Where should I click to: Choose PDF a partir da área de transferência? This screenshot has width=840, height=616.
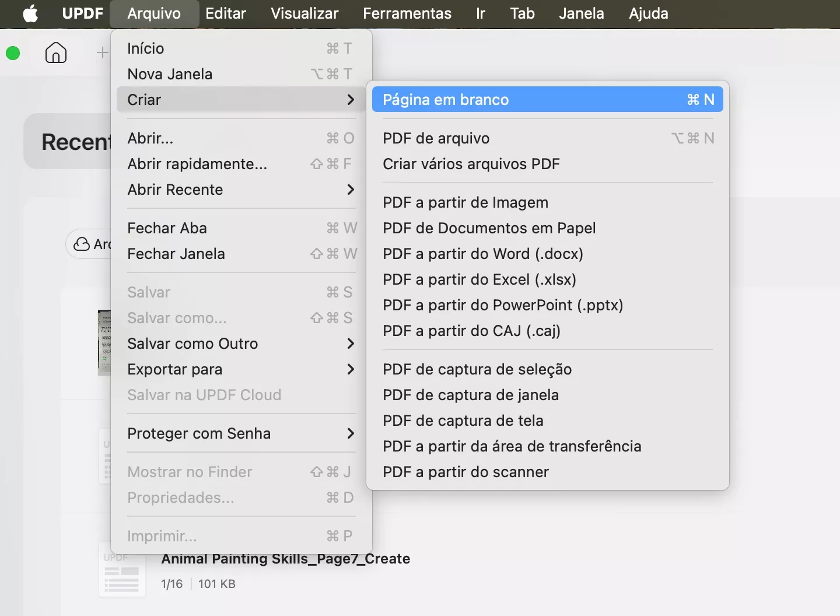point(548,446)
